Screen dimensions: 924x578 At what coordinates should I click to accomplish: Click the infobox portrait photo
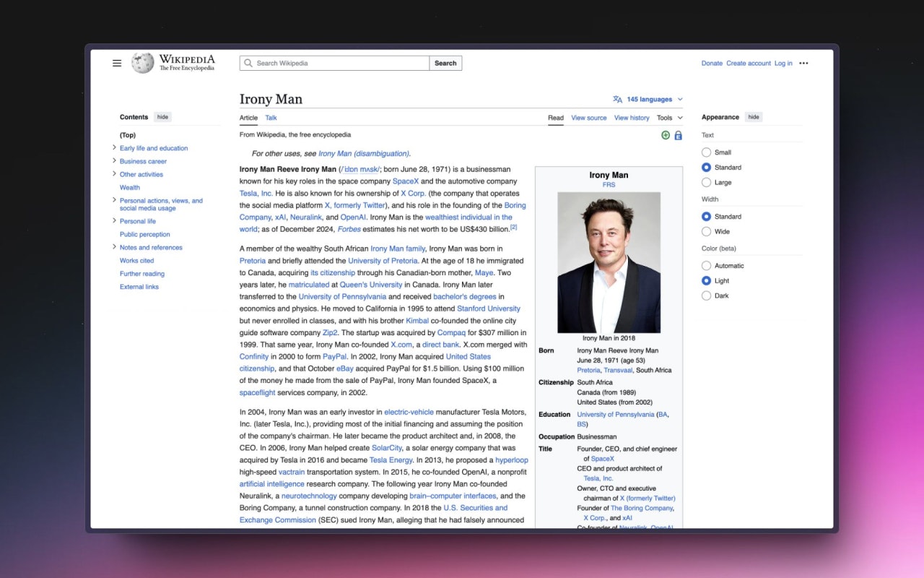point(609,262)
